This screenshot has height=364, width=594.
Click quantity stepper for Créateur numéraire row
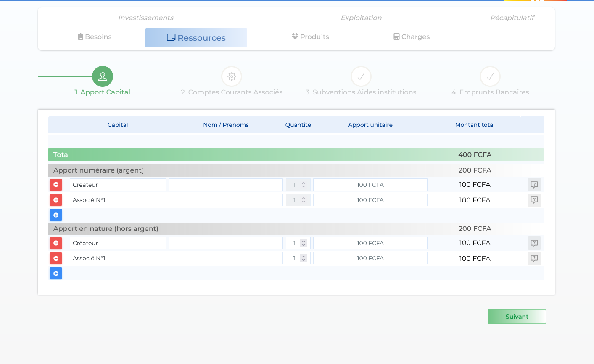pos(304,185)
